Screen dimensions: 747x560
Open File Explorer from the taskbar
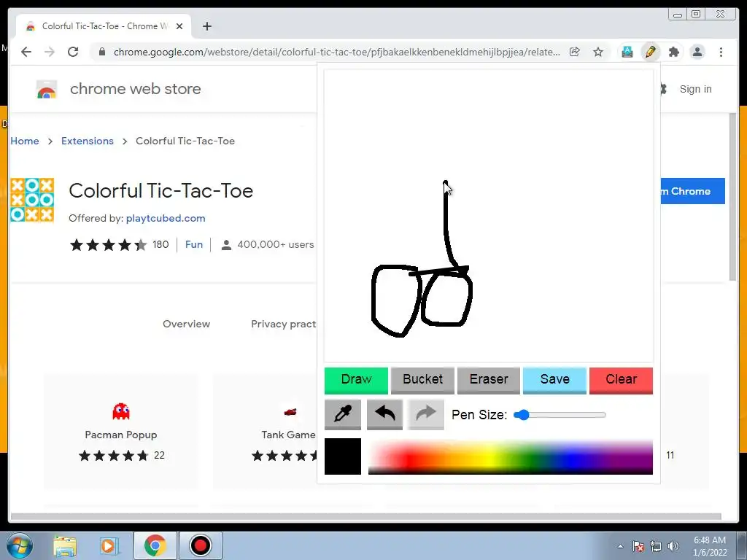click(65, 545)
